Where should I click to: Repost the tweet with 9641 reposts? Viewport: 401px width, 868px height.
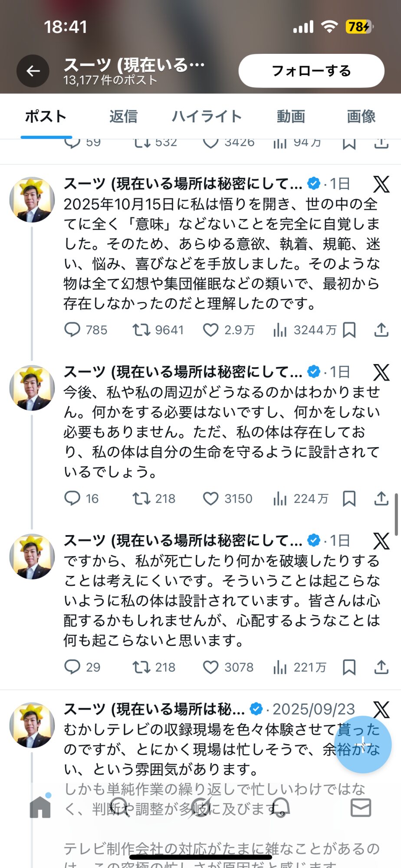click(x=141, y=330)
